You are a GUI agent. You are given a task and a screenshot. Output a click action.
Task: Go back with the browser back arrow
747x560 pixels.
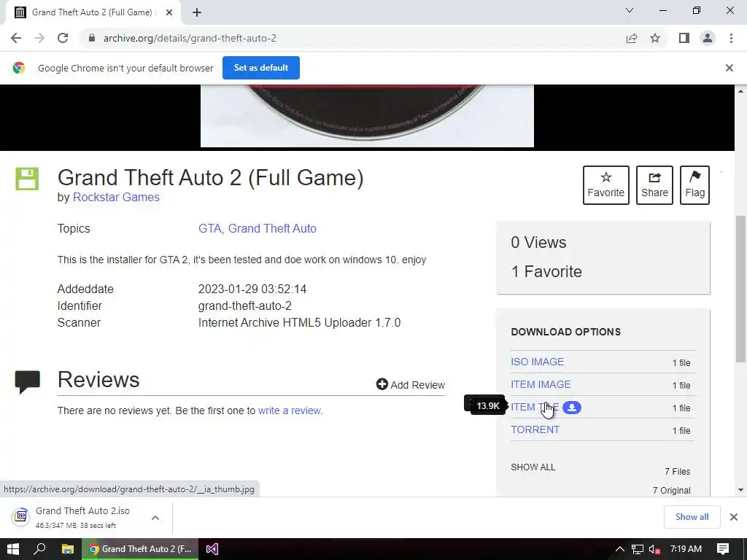(x=16, y=38)
